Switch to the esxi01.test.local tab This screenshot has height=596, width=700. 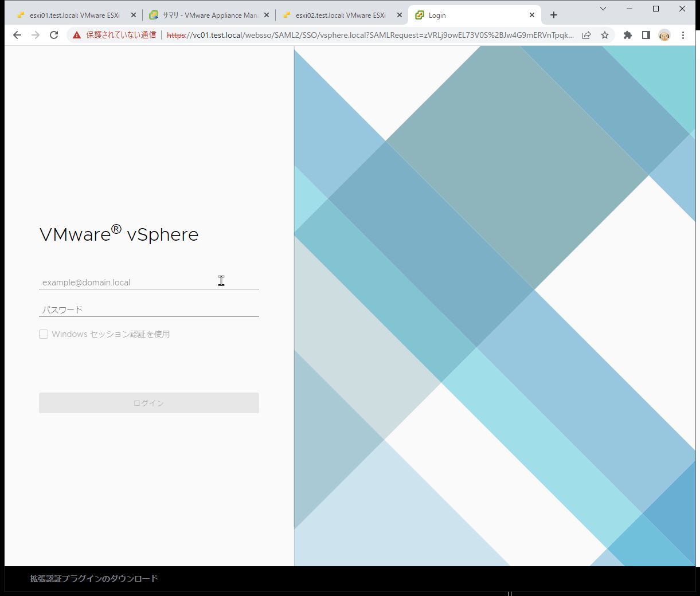pyautogui.click(x=75, y=15)
